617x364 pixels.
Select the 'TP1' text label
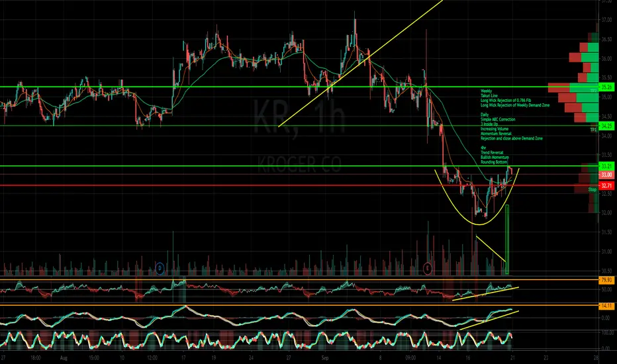point(593,130)
